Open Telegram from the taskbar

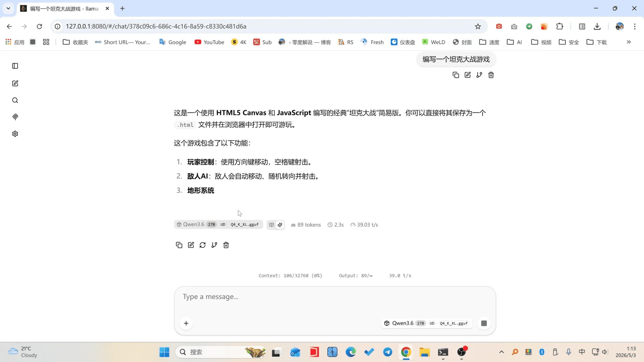pyautogui.click(x=387, y=352)
